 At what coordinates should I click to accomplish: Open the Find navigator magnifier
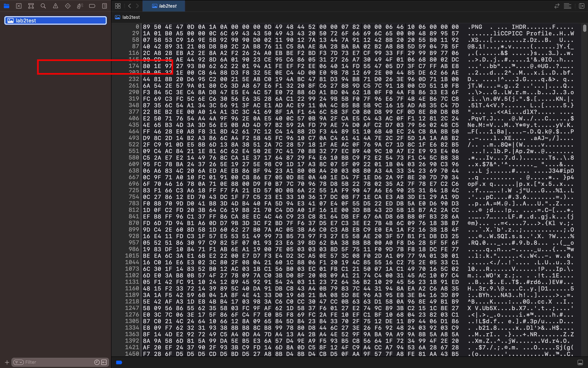(43, 6)
